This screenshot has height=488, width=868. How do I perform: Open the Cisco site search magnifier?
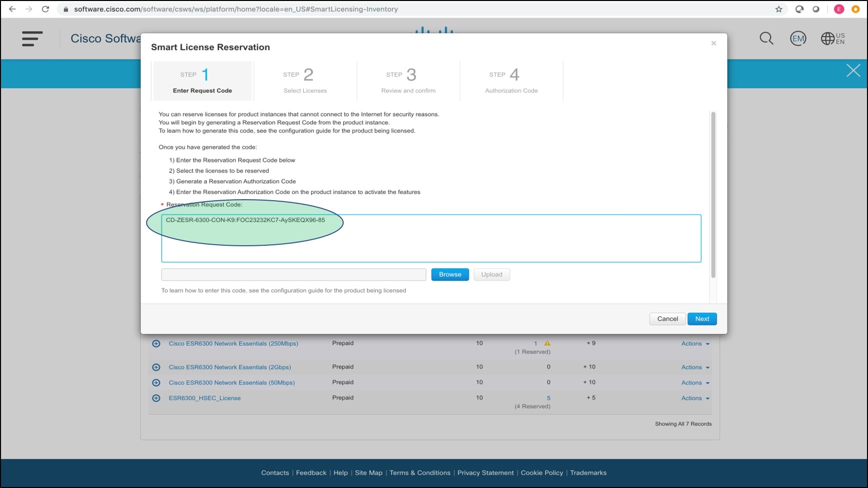pos(766,39)
